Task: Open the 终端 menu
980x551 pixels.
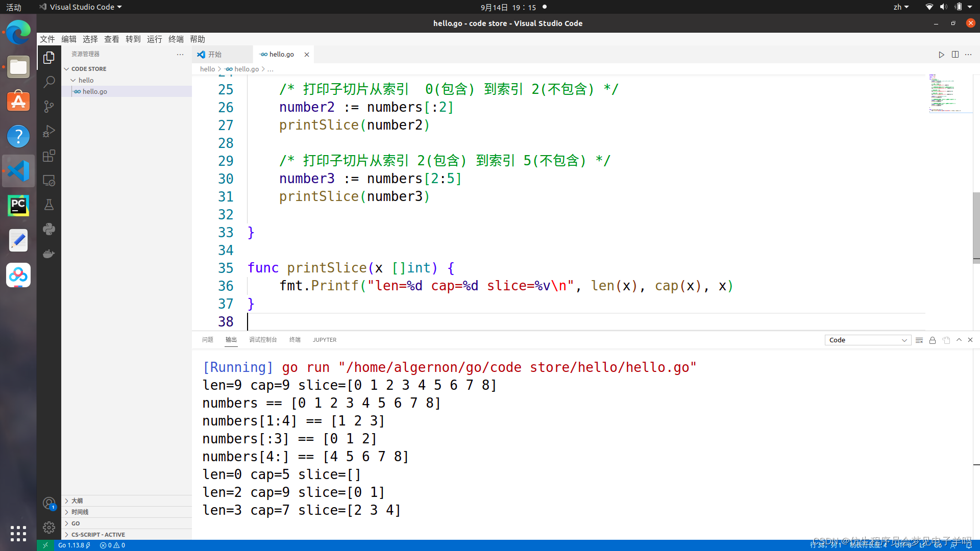Action: (x=176, y=39)
